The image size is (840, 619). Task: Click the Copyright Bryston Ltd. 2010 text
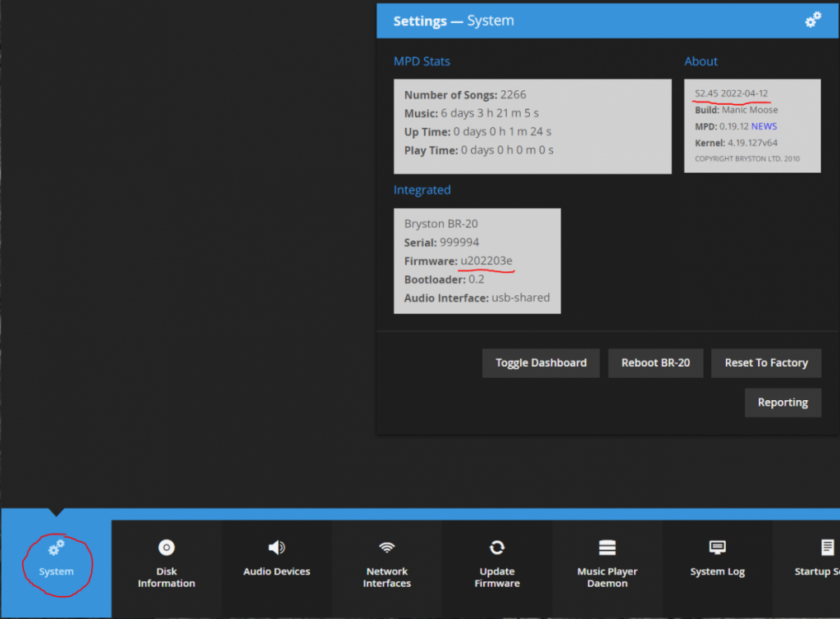point(747,159)
